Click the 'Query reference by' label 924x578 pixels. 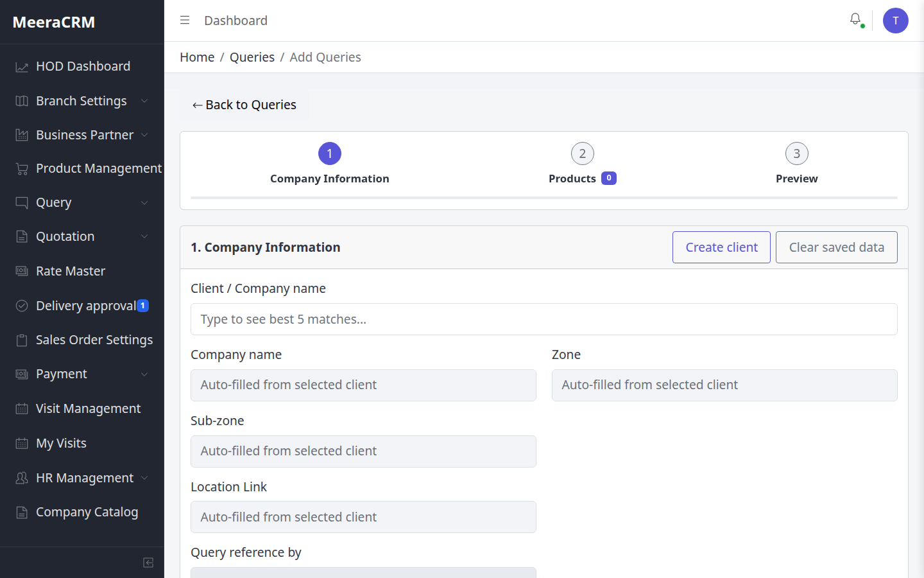tap(246, 552)
